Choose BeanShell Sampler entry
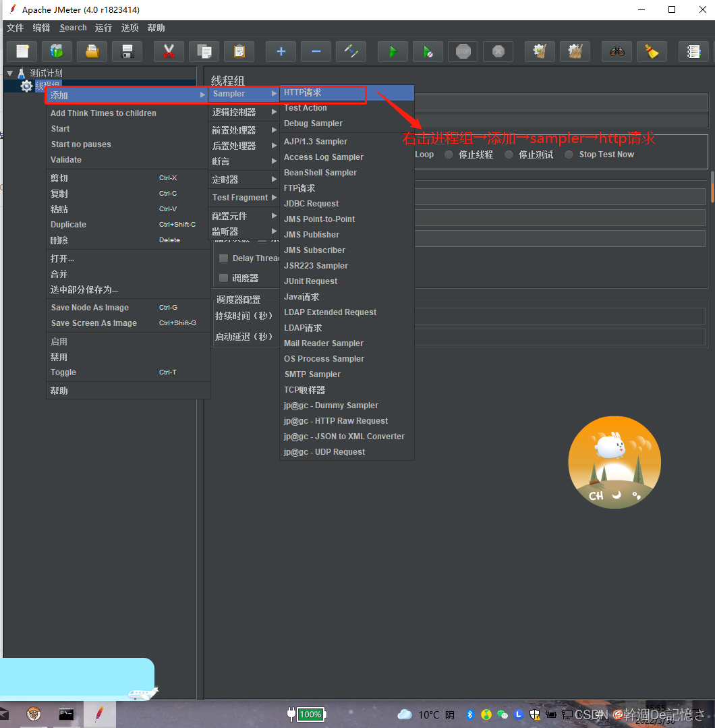 (347, 172)
